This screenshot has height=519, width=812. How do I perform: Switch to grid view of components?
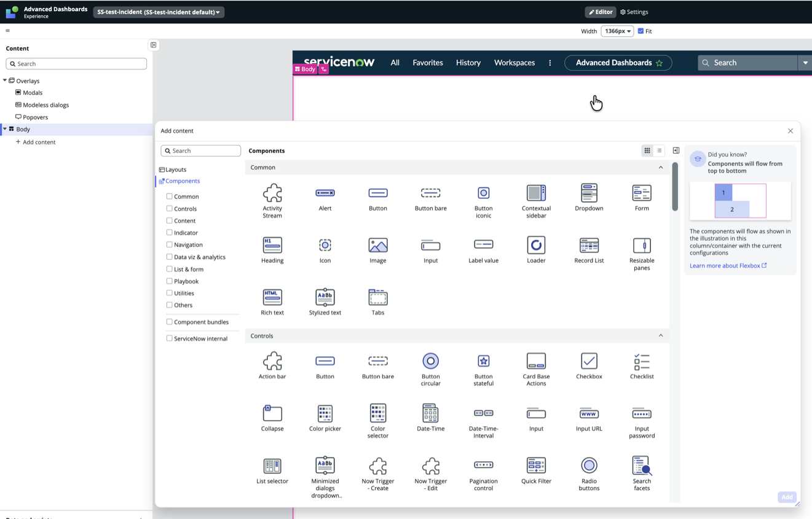647,150
